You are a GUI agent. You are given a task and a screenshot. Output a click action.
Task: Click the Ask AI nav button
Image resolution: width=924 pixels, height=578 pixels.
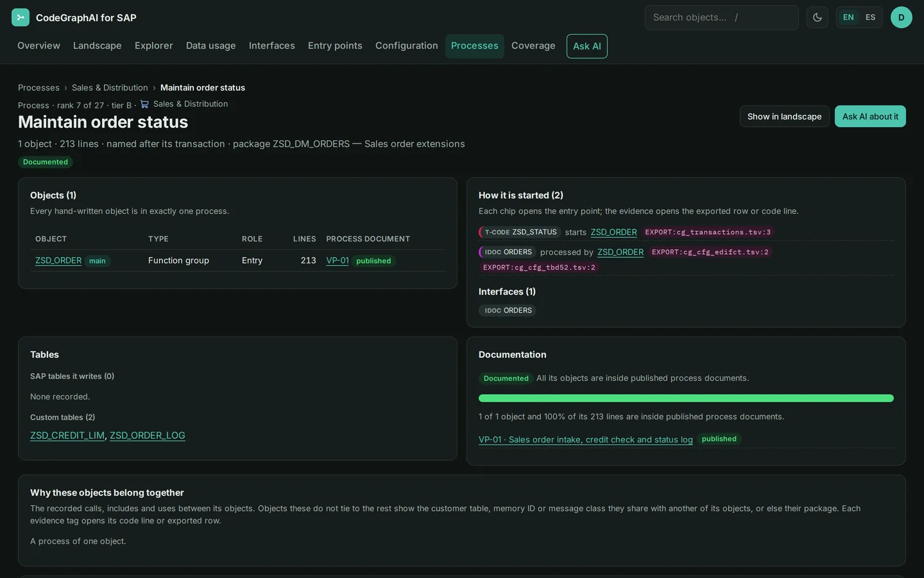point(587,46)
